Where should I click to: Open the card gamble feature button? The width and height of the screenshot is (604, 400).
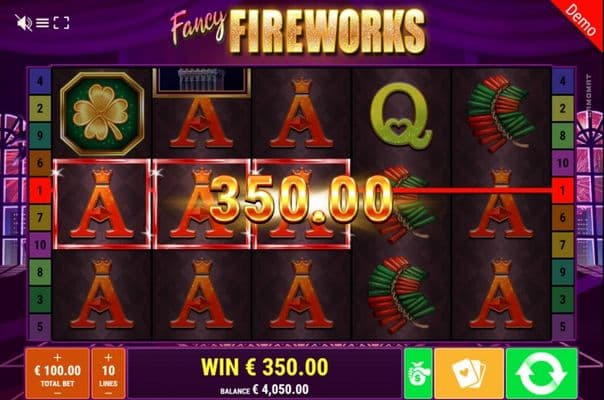tap(469, 373)
